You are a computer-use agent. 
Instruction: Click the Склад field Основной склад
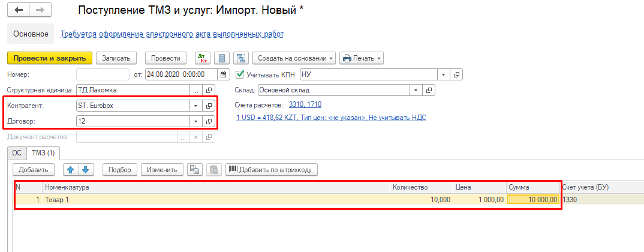334,90
